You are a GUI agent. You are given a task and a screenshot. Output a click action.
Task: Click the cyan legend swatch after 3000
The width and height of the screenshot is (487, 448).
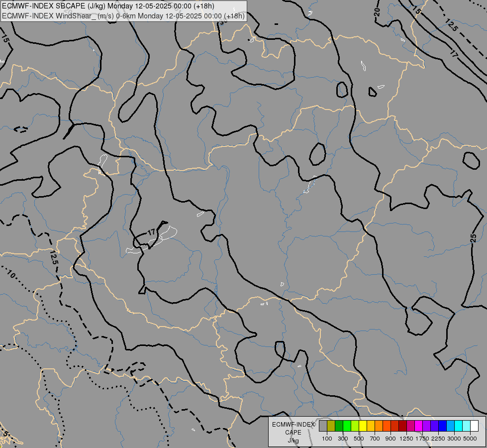pos(459,426)
